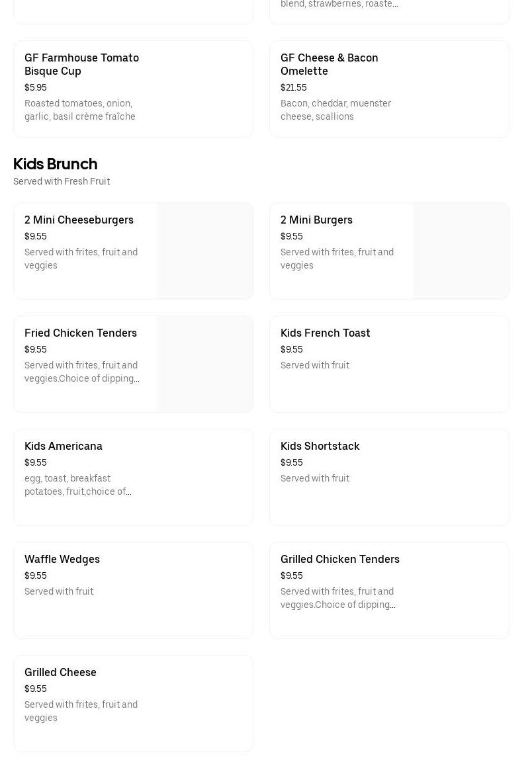Click the 2 Mini Cheeseburgers title
The image size is (532, 760).
[x=79, y=220]
